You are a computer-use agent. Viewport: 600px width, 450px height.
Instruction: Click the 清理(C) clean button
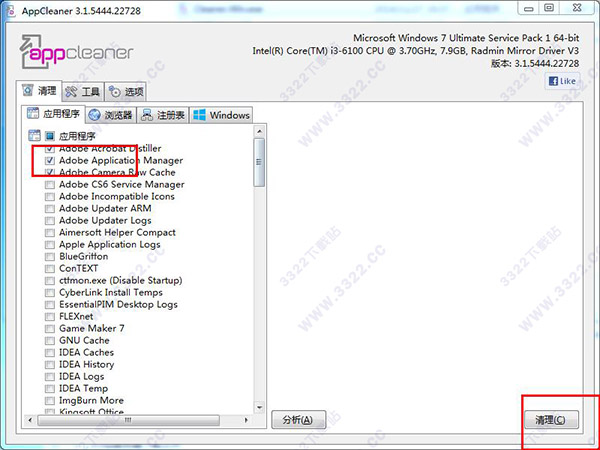pyautogui.click(x=551, y=420)
